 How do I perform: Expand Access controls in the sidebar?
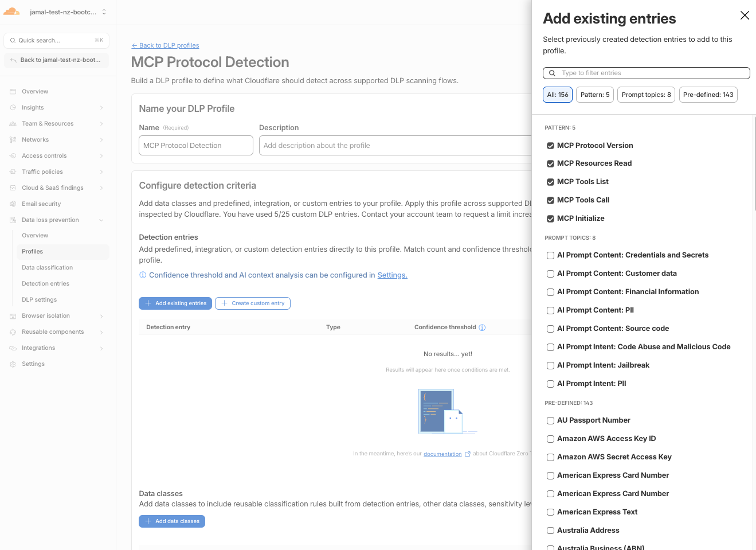(101, 156)
